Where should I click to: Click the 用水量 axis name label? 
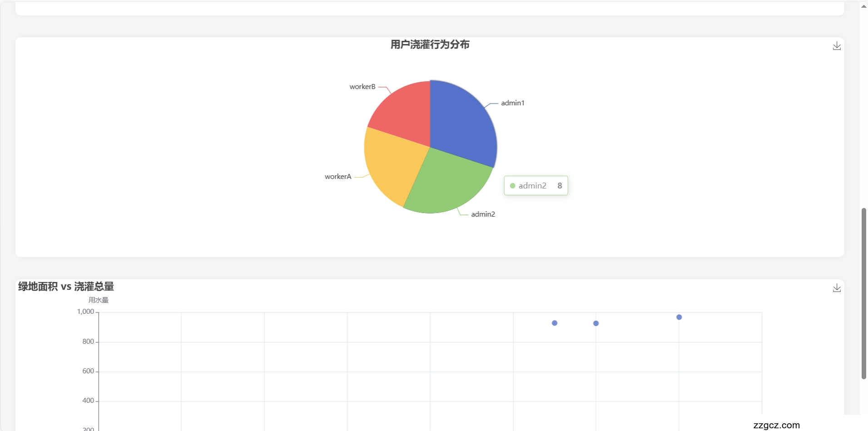click(98, 300)
